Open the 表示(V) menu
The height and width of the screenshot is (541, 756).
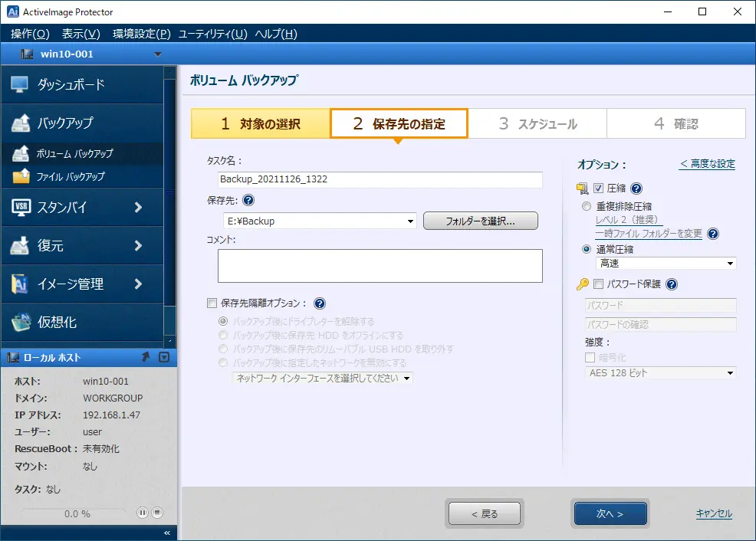click(x=81, y=34)
